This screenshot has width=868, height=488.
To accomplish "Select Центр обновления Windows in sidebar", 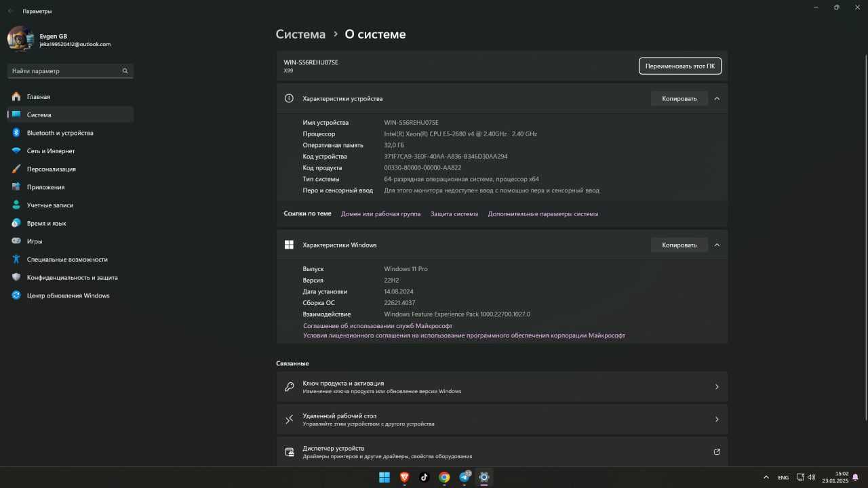I will 71,296.
